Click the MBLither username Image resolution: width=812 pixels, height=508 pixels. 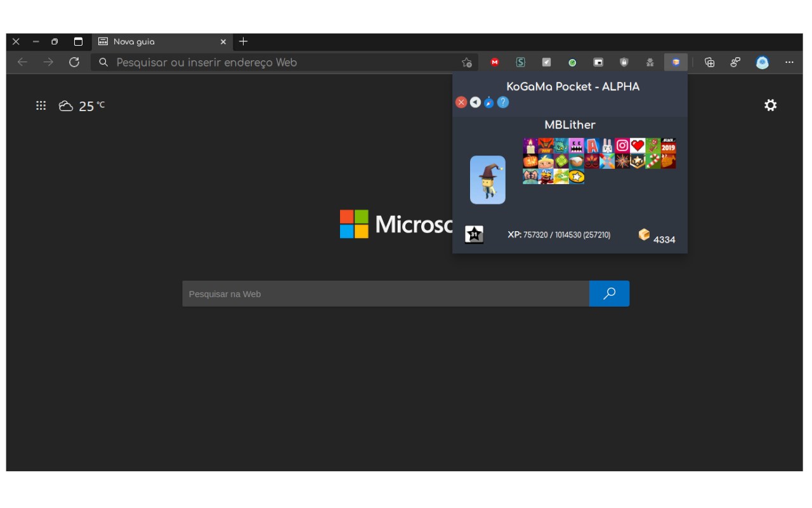pos(570,124)
